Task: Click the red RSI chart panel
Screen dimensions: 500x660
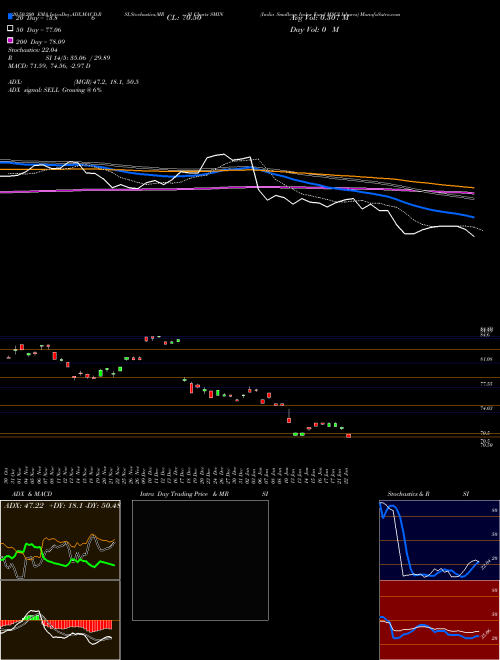Action: click(439, 620)
